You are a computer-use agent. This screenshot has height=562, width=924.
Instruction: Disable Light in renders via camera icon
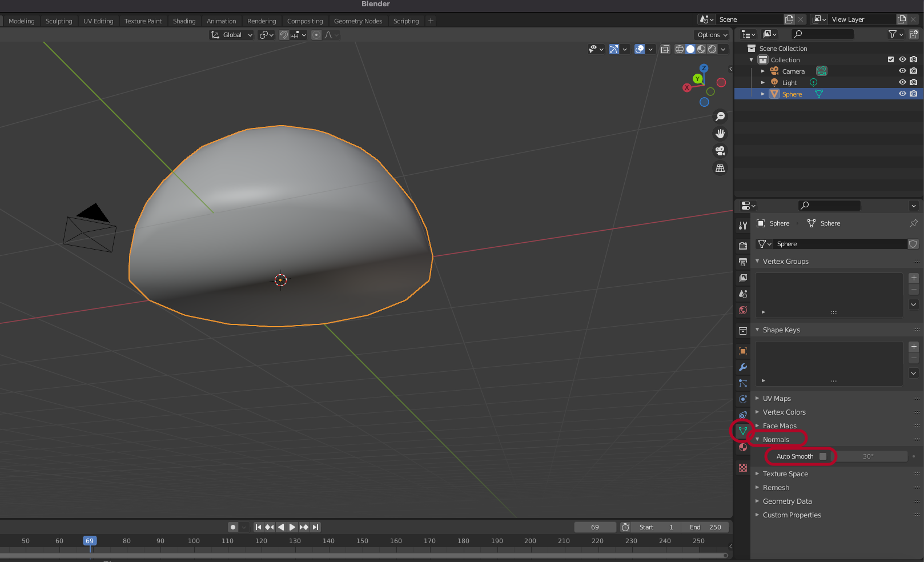click(914, 82)
